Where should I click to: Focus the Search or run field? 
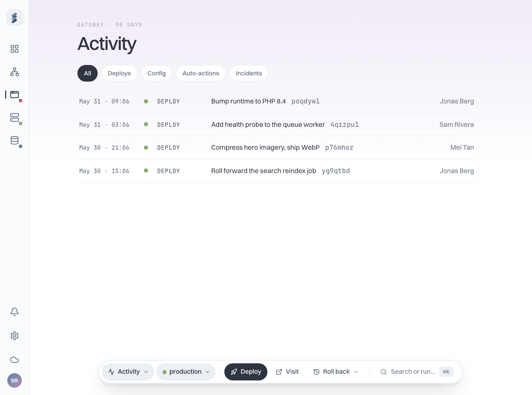(x=417, y=372)
